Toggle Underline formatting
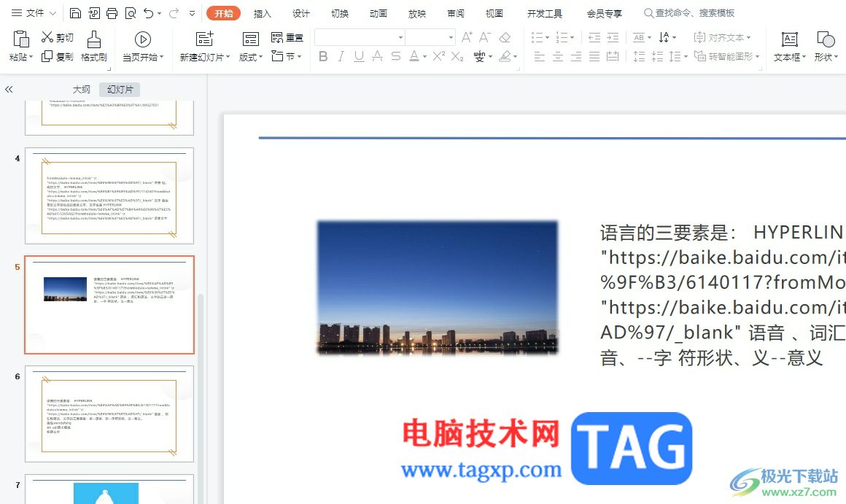846x504 pixels. click(359, 56)
